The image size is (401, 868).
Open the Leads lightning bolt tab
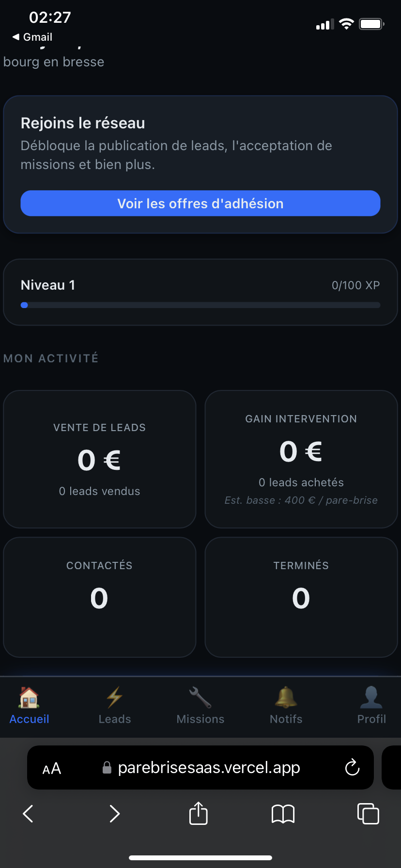tap(115, 698)
